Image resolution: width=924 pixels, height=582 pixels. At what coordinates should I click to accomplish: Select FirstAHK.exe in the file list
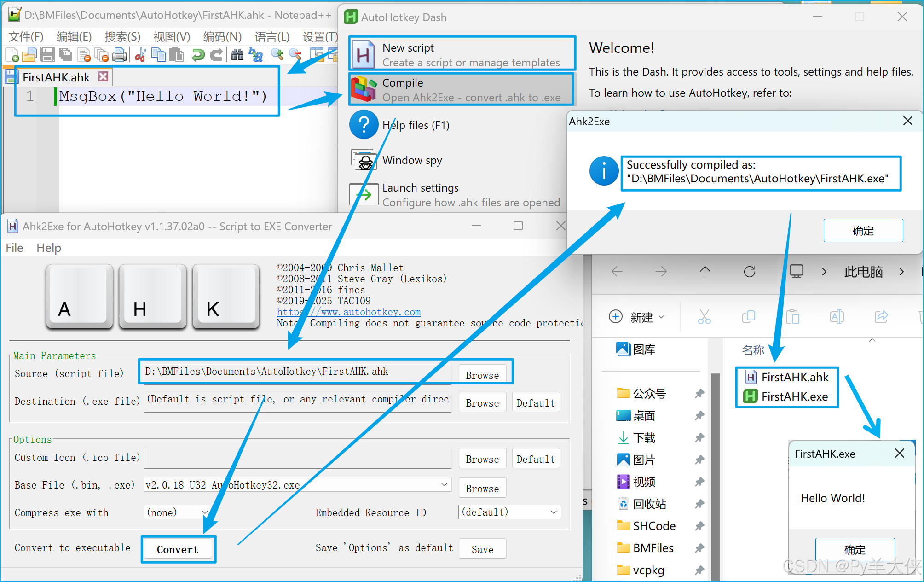click(794, 396)
